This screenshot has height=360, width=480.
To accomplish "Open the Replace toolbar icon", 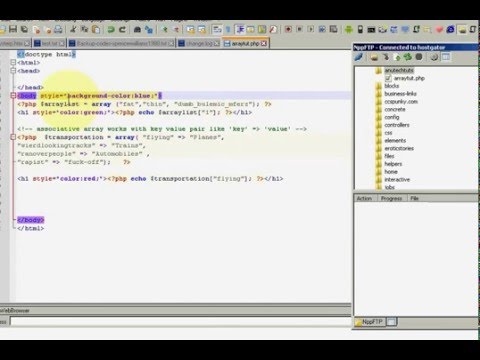I will pos(149,30).
